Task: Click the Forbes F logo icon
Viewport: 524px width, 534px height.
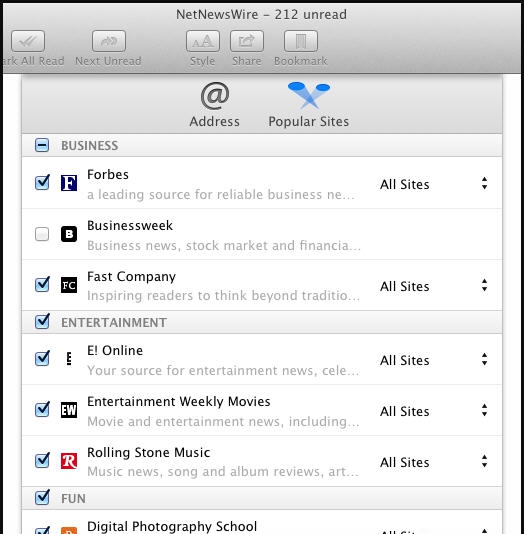Action: [69, 183]
